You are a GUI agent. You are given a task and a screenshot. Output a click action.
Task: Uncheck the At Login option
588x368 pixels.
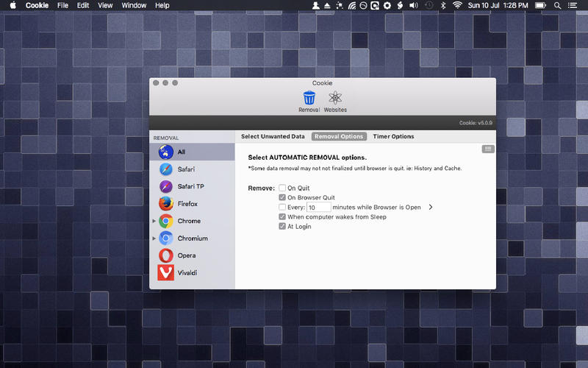tap(282, 227)
